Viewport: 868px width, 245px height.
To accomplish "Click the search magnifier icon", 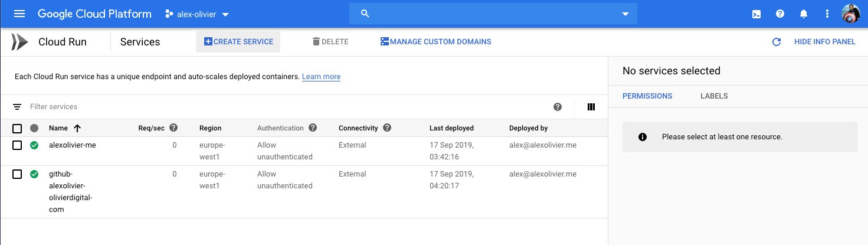I will pos(365,14).
